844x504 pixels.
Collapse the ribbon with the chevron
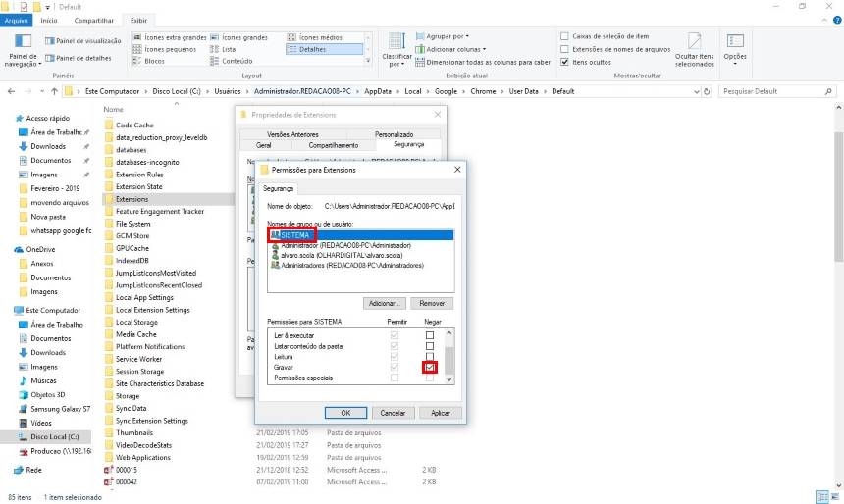click(824, 21)
